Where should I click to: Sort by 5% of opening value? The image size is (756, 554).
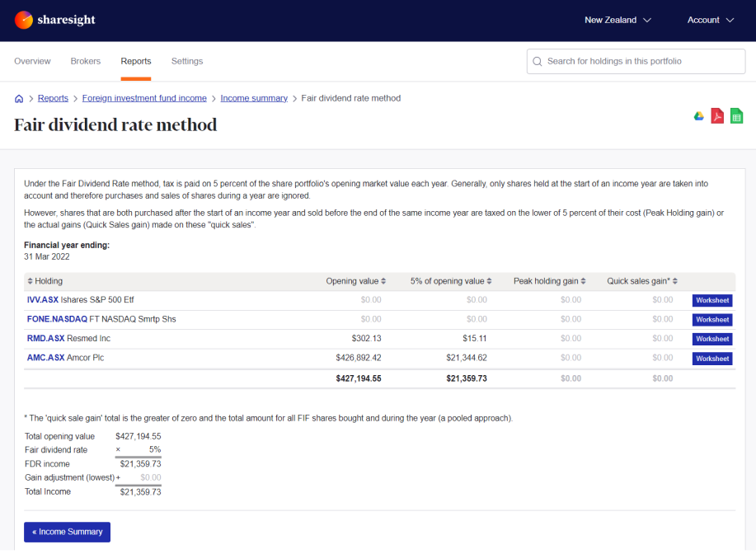coord(451,281)
